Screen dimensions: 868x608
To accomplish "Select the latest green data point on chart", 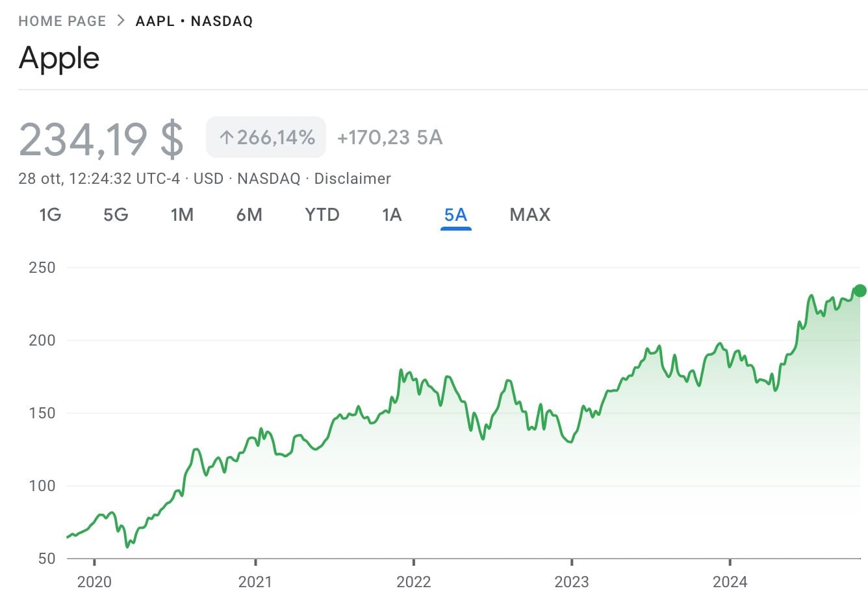I will [859, 290].
